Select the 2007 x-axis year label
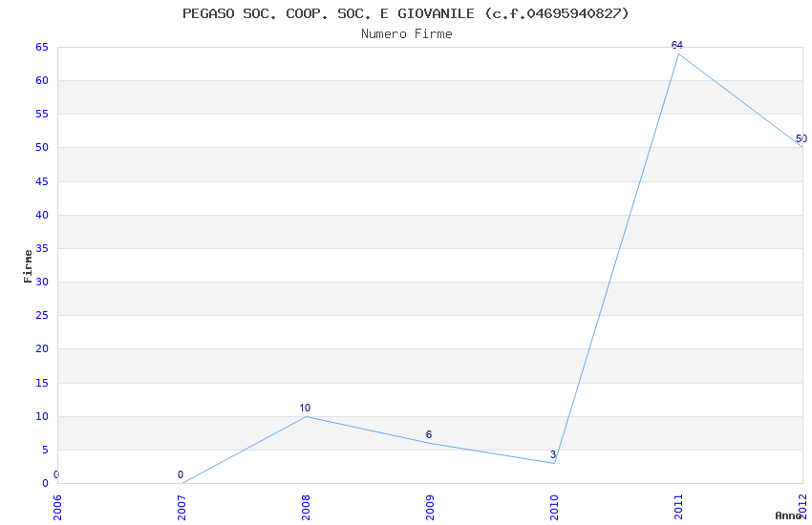 182,508
